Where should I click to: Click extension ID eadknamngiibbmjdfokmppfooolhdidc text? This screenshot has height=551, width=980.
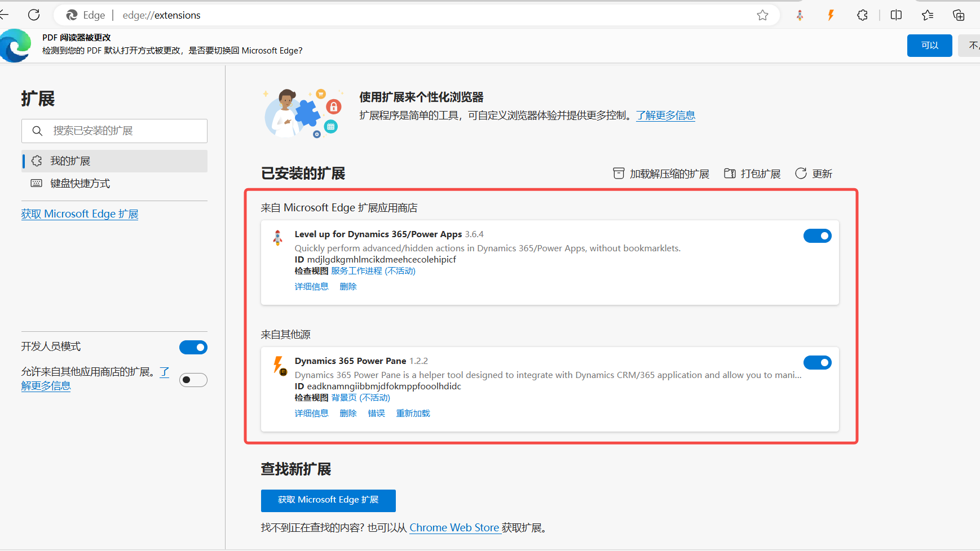point(384,386)
